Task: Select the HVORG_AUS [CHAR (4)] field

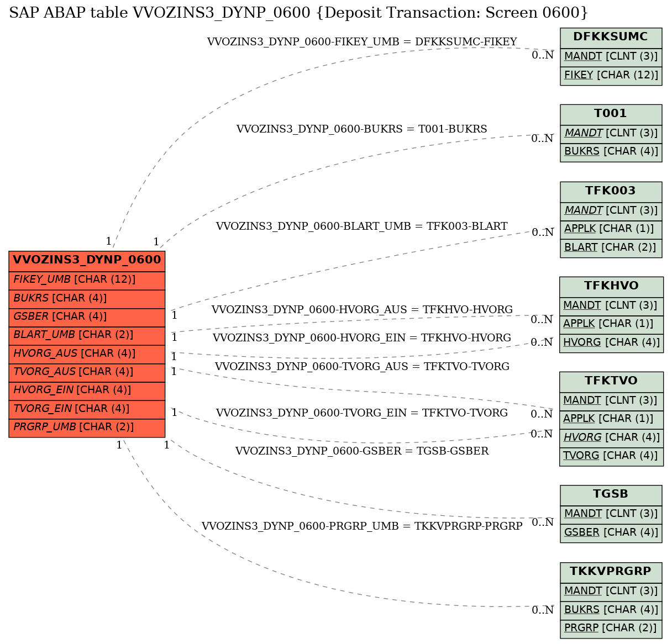Action: tap(87, 353)
